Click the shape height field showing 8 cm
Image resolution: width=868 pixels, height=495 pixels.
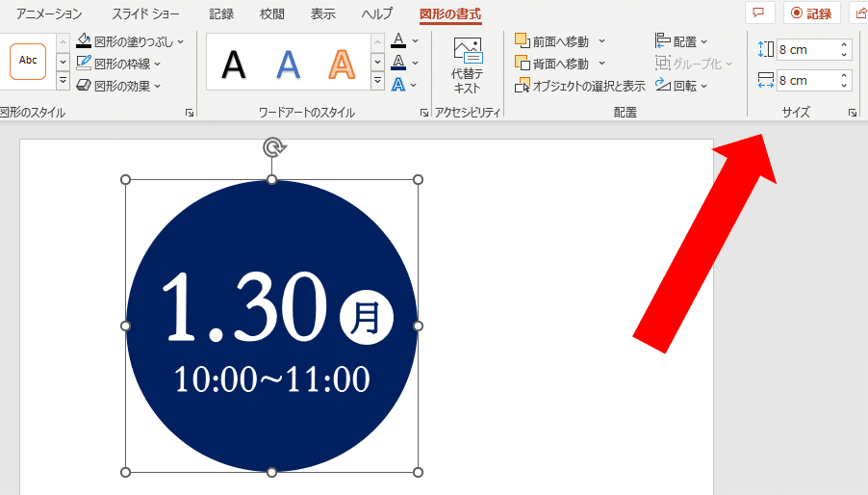click(x=806, y=49)
